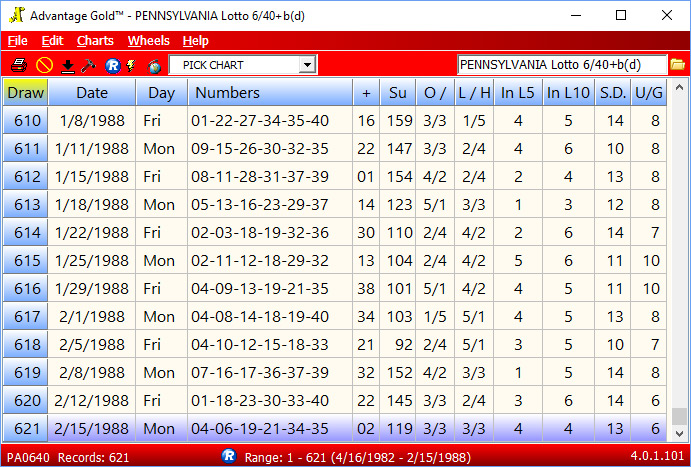Click the L / H column header
Screen dimensions: 691x467
click(474, 93)
